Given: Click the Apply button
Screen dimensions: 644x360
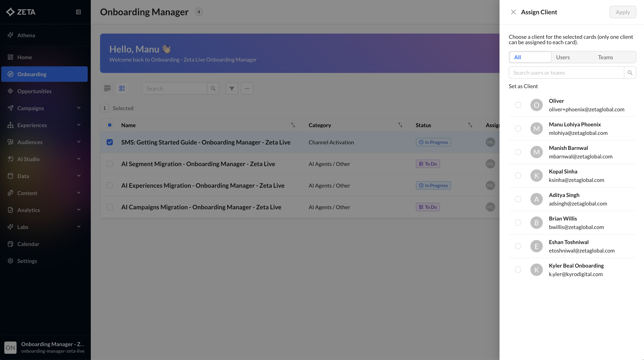Looking at the screenshot, I should (x=623, y=12).
